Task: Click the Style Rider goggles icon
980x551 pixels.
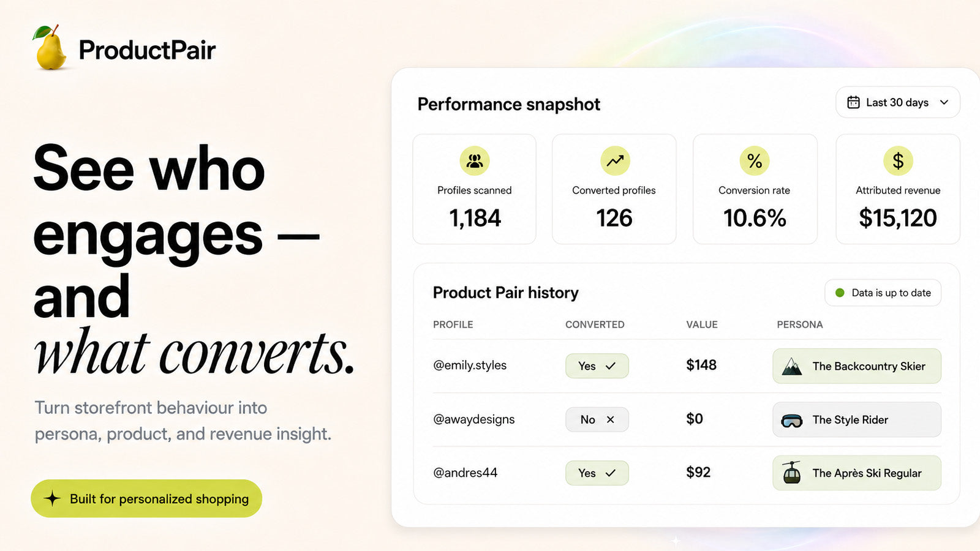Action: [x=792, y=421]
